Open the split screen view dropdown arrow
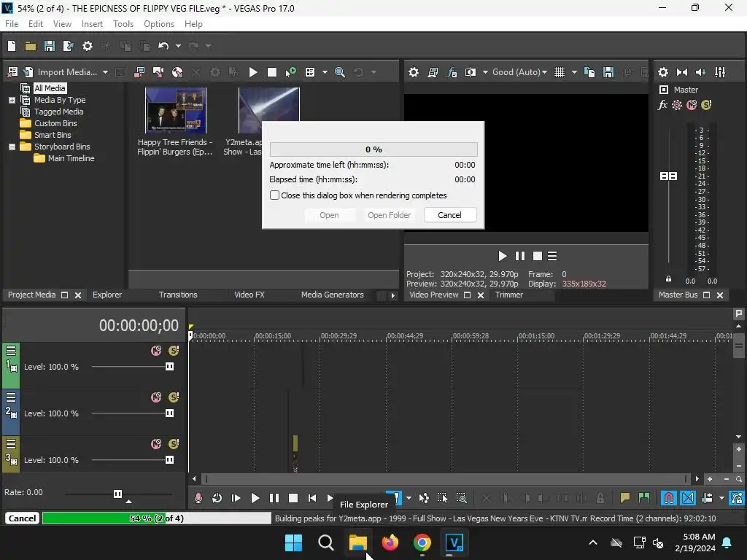 click(x=485, y=72)
